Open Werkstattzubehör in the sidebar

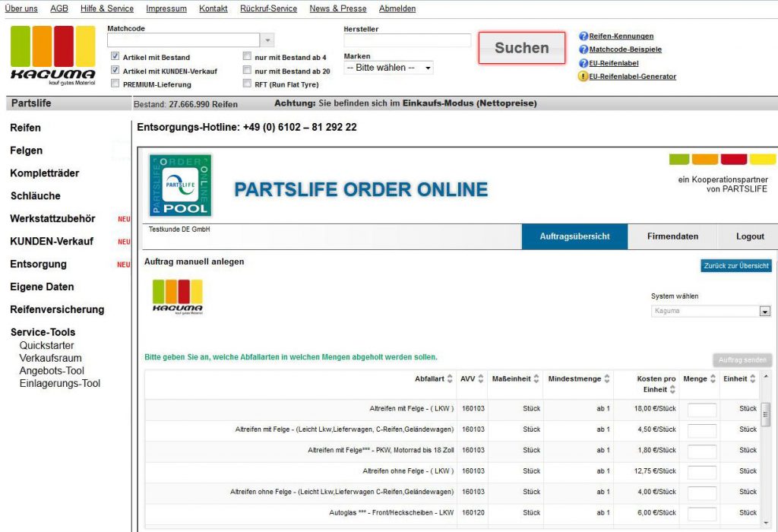pyautogui.click(x=52, y=219)
